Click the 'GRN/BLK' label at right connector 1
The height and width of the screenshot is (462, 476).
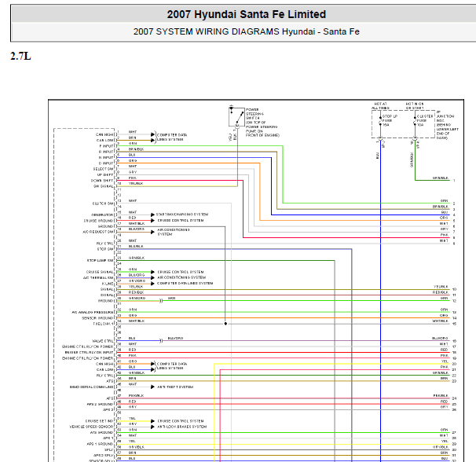click(x=441, y=178)
